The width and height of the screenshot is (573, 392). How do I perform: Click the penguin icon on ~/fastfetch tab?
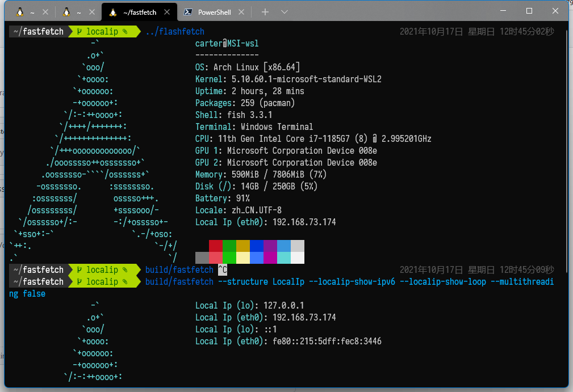[113, 12]
